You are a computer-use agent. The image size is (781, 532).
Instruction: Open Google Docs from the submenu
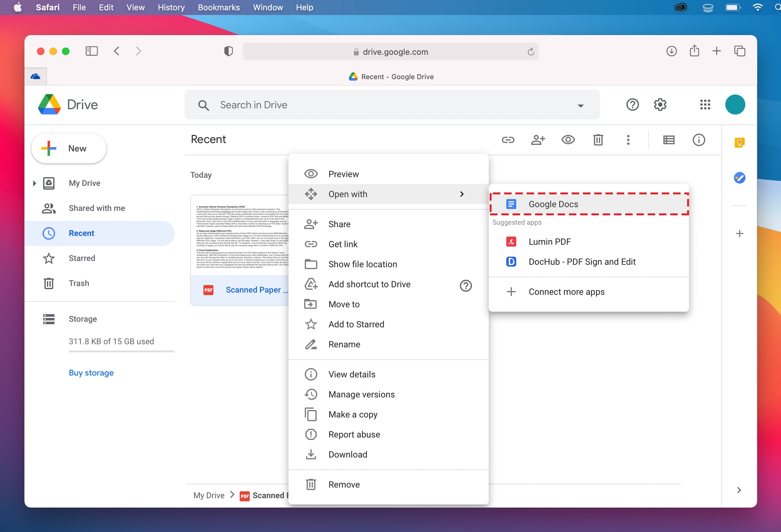(553, 204)
